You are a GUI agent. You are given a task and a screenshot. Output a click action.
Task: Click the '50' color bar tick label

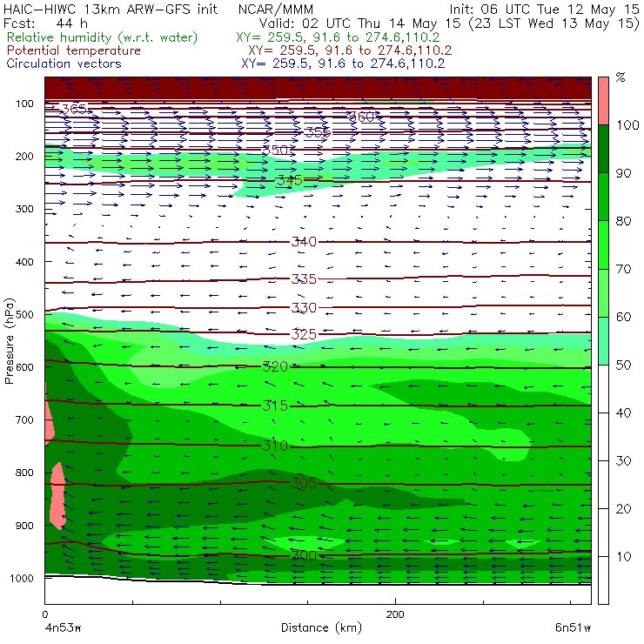(623, 365)
